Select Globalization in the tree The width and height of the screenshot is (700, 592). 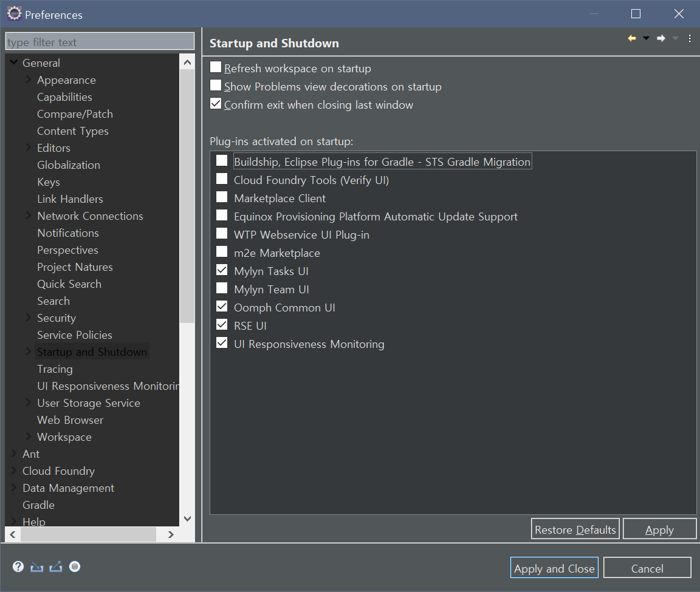(x=68, y=165)
